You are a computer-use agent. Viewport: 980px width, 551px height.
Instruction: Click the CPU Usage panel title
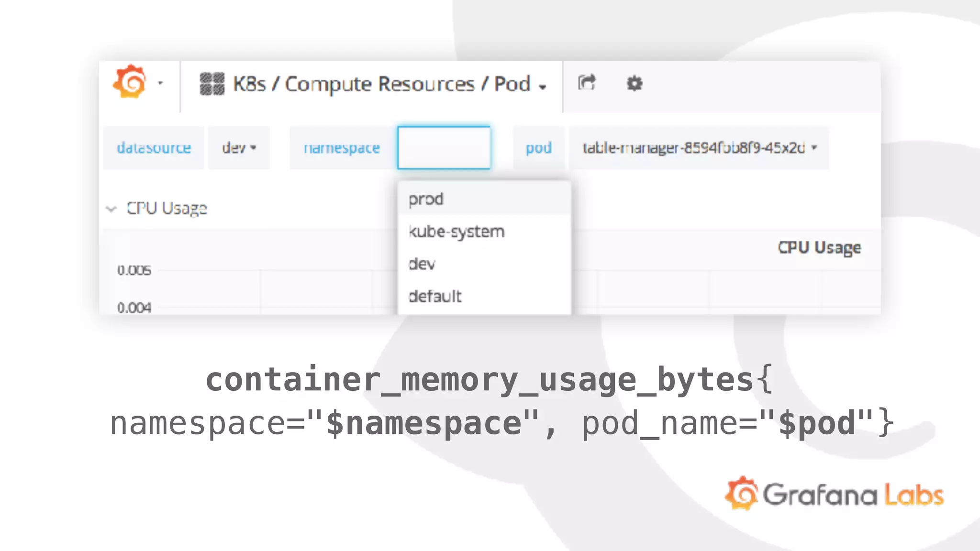819,248
